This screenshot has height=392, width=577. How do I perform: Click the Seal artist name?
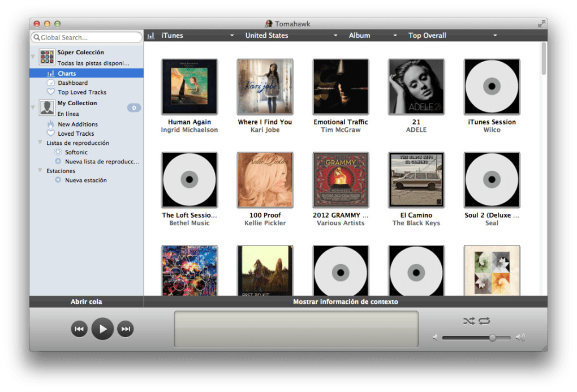[492, 223]
